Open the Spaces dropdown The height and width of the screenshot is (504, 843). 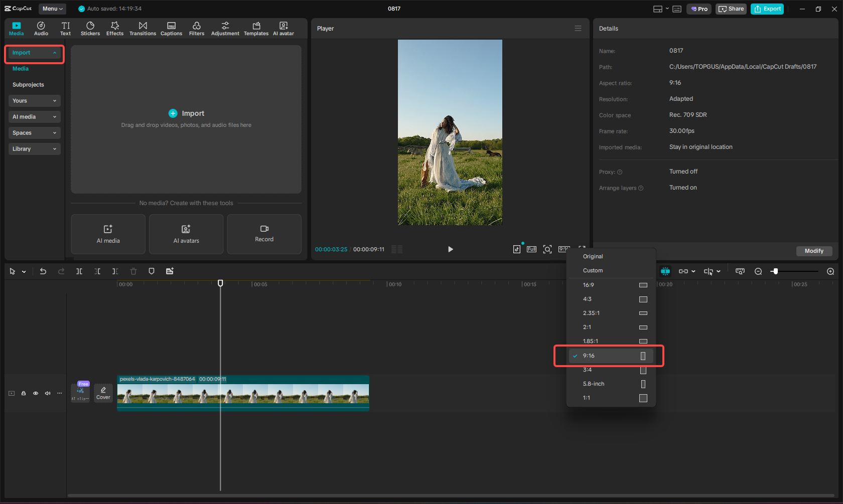[34, 132]
